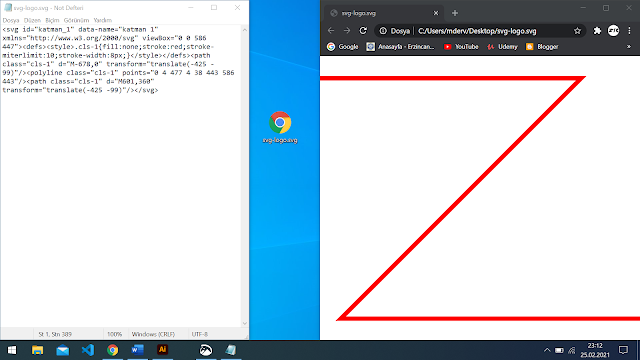Viewport: 640px width, 360px height.
Task: Go back in Chrome
Action: point(331,31)
